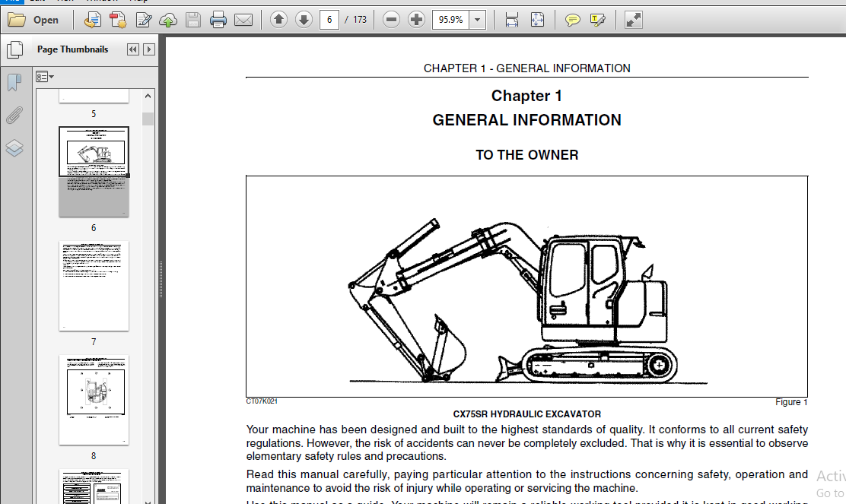846x504 pixels.
Task: Click the Edit/Sign document icon
Action: 144,20
